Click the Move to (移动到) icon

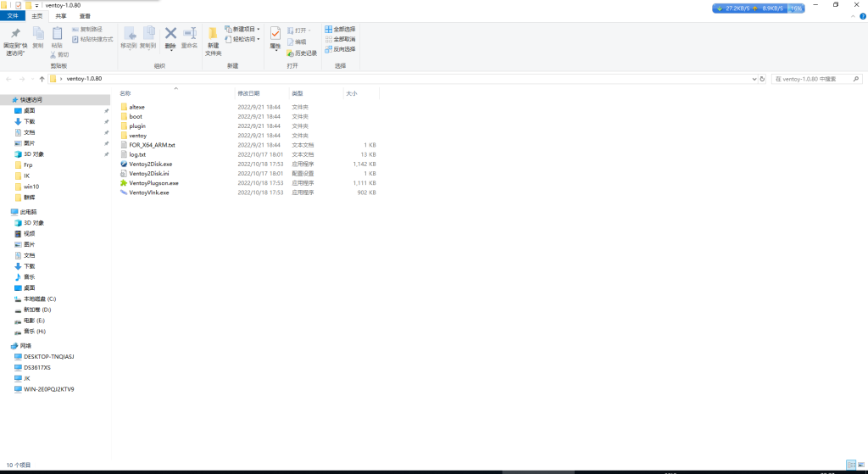click(129, 33)
